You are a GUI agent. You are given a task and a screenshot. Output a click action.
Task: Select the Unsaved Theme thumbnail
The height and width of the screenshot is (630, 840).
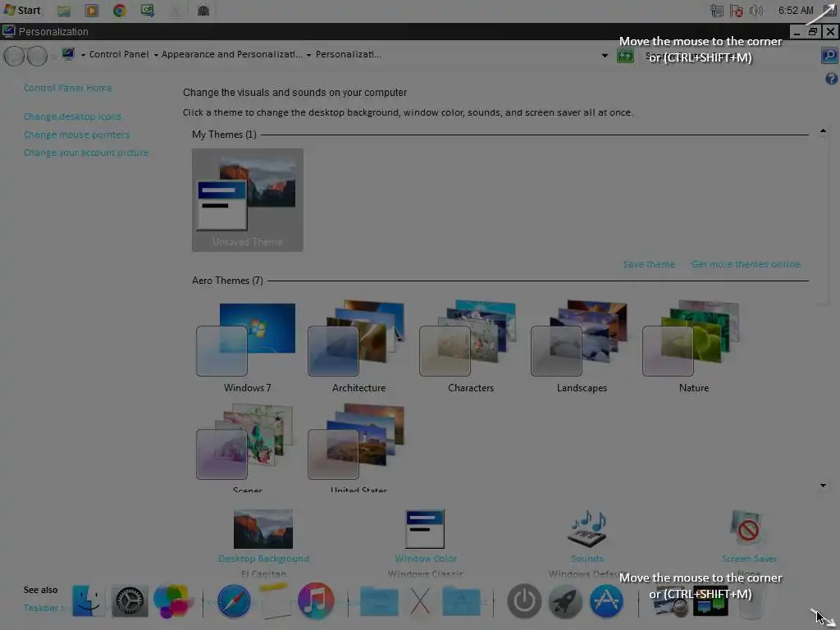pos(248,200)
